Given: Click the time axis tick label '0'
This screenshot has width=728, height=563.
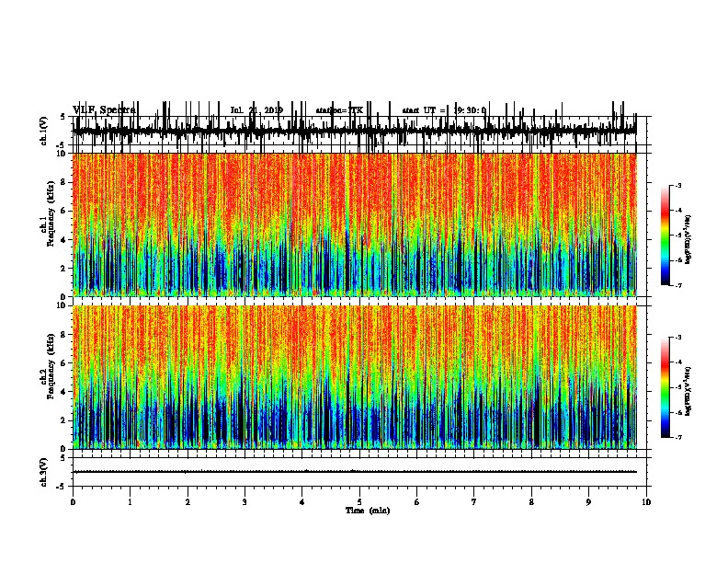Looking at the screenshot, I should coord(73,502).
